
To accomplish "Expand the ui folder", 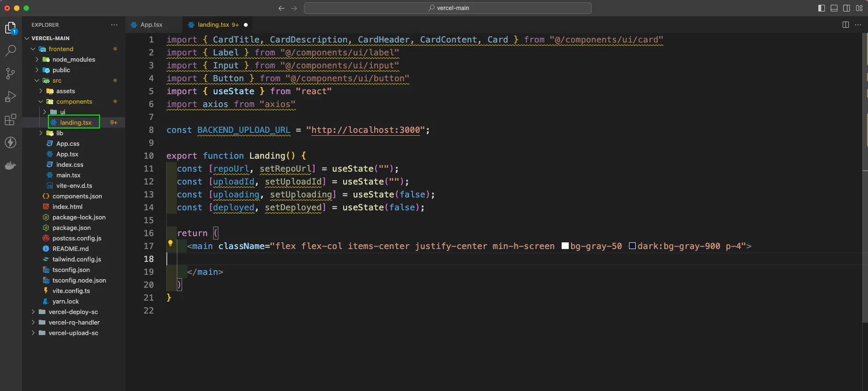I will pyautogui.click(x=44, y=112).
